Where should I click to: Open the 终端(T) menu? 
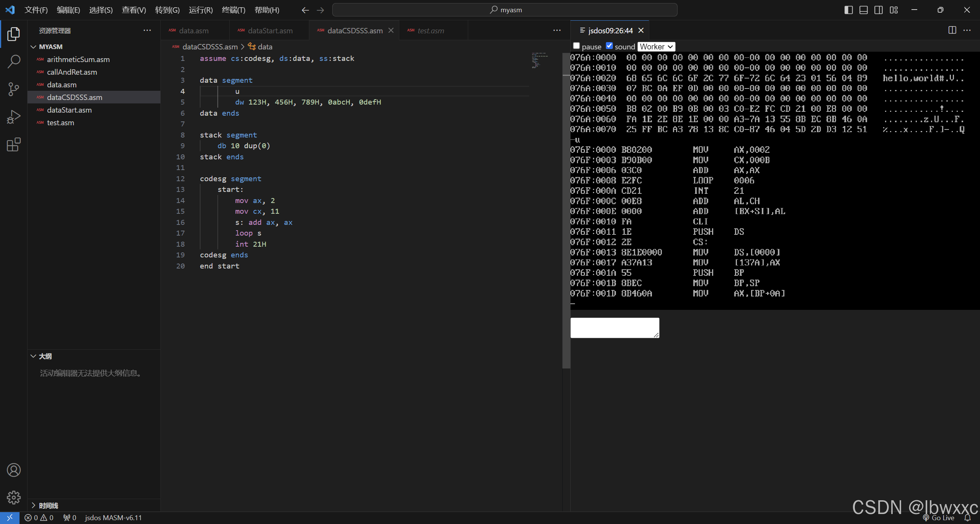click(x=234, y=10)
